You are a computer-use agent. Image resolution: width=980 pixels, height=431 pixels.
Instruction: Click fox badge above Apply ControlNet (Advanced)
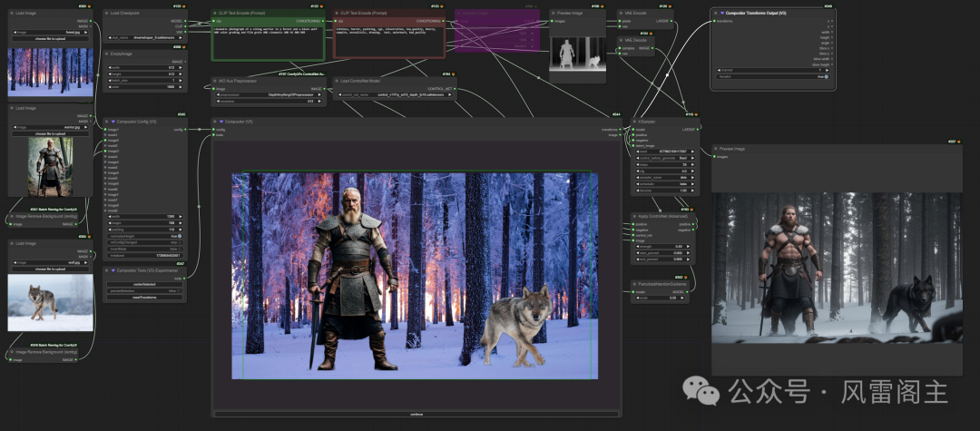point(692,210)
